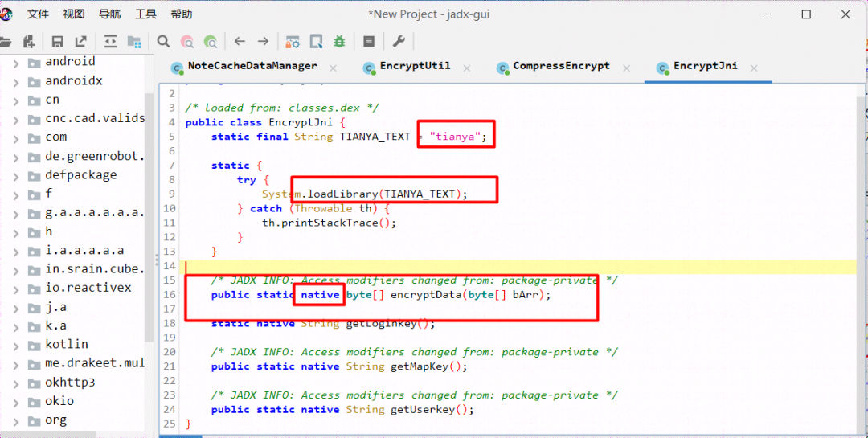Click the folder icon next to package f
868x438 pixels.
35,194
